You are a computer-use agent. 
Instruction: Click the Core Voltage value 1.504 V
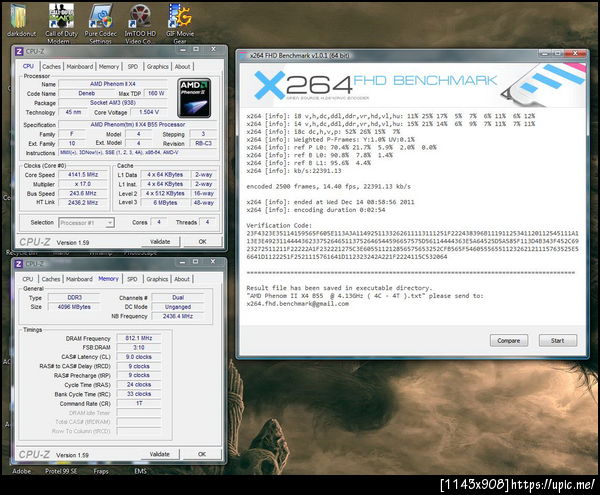[x=149, y=112]
